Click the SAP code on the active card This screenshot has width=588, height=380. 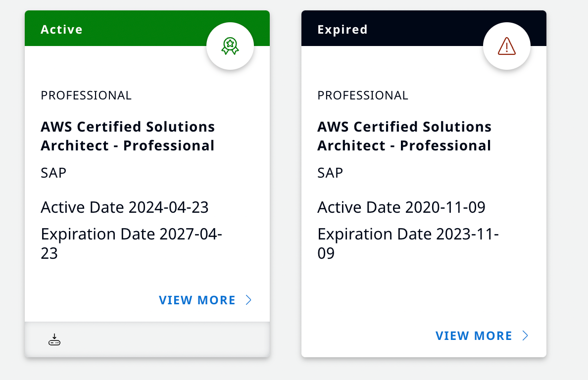(x=53, y=173)
